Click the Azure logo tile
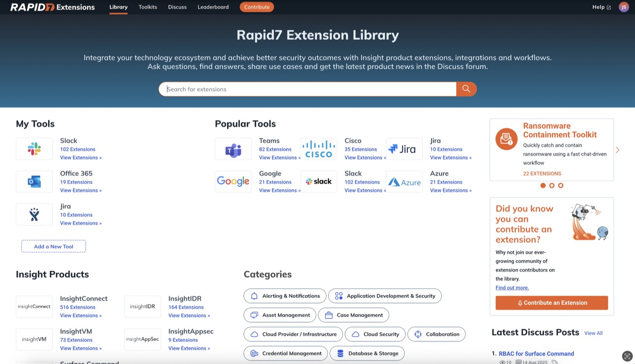Viewport: 635px width, 364px height. [x=404, y=181]
